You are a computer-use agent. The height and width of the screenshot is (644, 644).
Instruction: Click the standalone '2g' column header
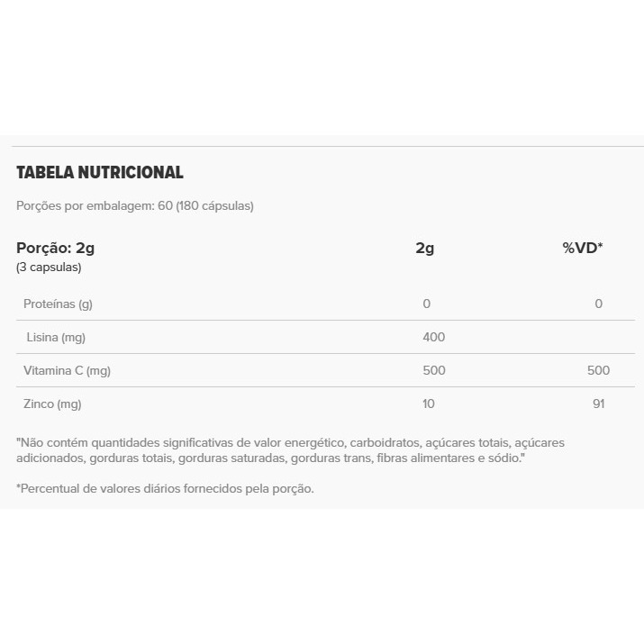[x=424, y=248]
